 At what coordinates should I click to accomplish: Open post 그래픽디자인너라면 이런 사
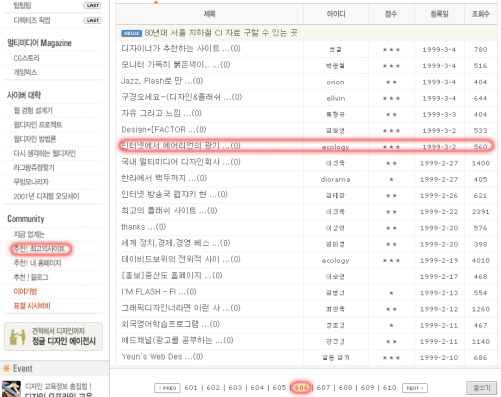(181, 308)
